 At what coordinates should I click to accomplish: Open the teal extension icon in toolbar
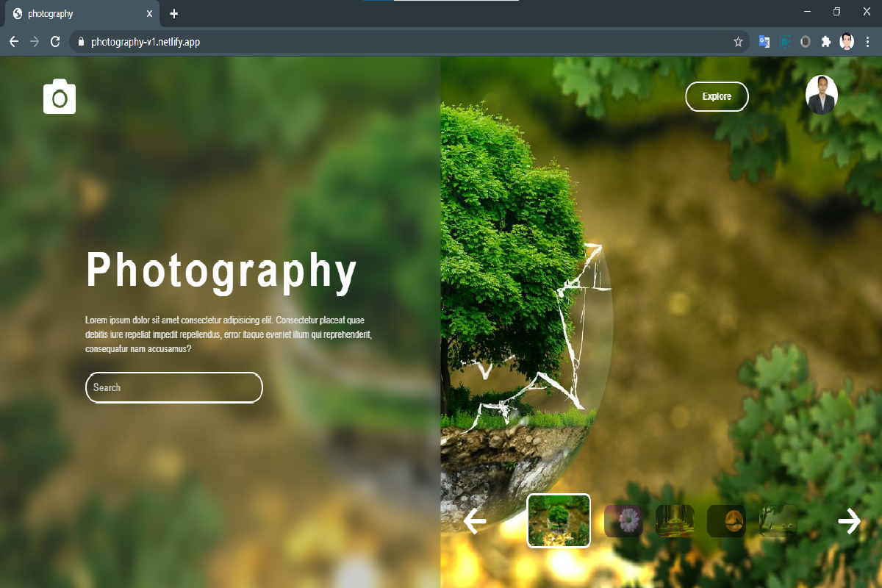[785, 42]
